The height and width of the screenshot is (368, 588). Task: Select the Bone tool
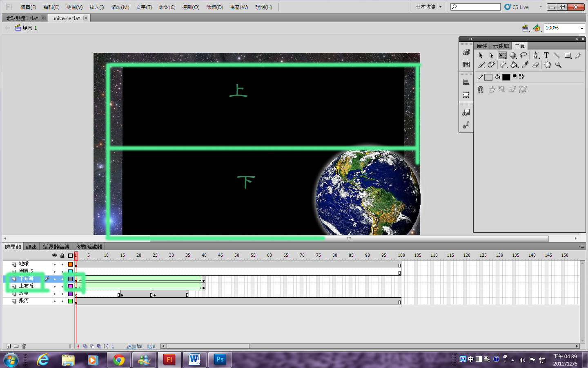click(x=503, y=65)
